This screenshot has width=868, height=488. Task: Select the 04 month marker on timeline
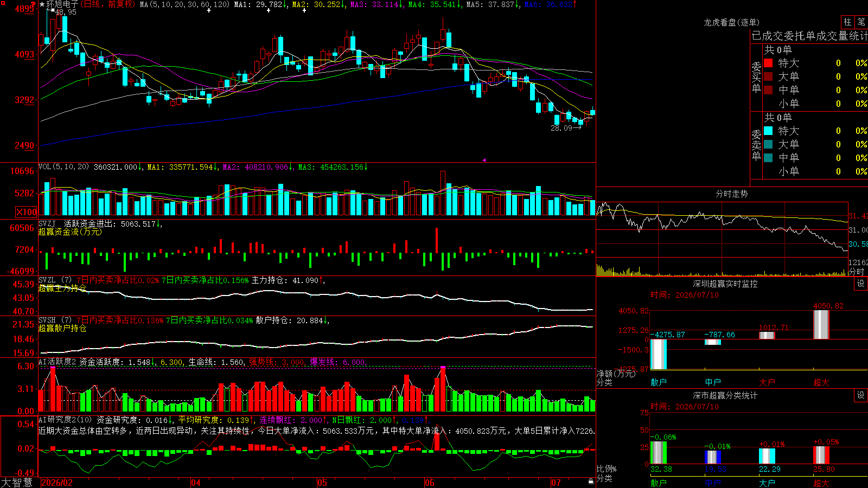click(x=196, y=483)
